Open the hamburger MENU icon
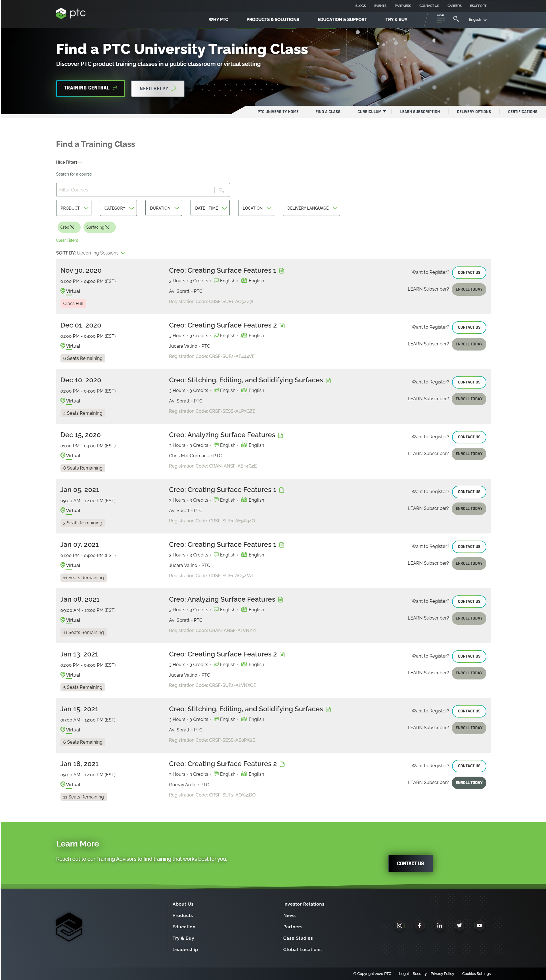The width and height of the screenshot is (546, 980). pos(441,18)
